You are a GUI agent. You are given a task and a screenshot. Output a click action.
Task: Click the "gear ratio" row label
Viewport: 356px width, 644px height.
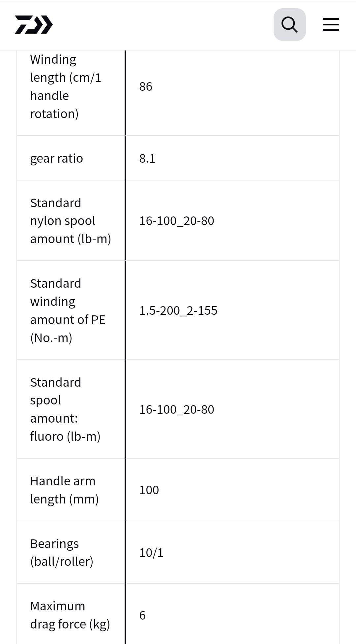click(x=57, y=158)
